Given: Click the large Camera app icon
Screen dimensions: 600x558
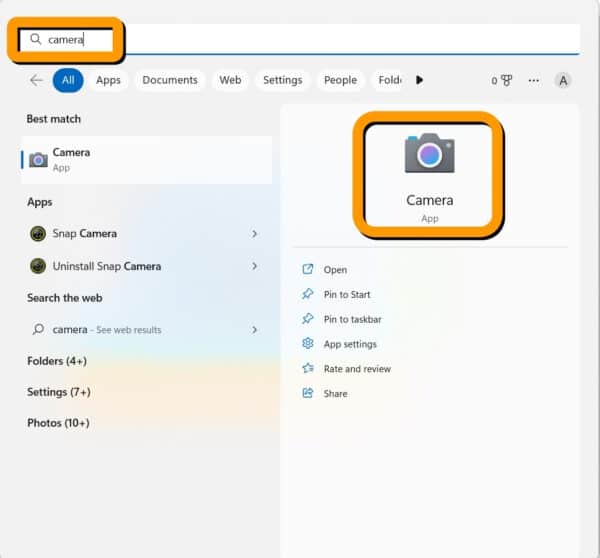Looking at the screenshot, I should point(429,154).
